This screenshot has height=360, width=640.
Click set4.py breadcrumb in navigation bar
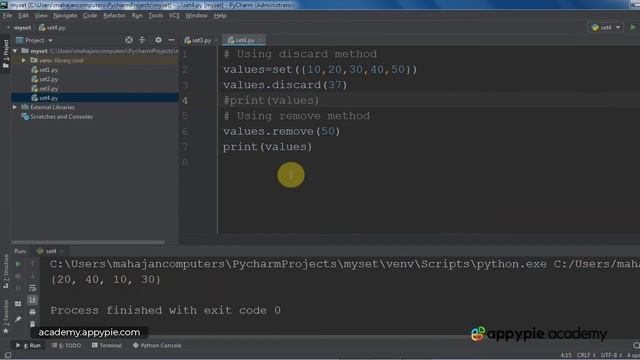point(52,28)
